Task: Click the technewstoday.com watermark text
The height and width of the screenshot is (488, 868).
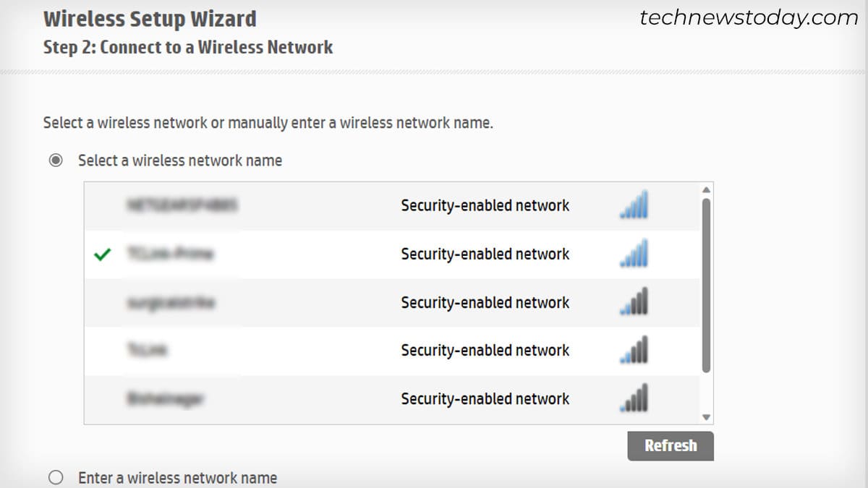Action: tap(749, 17)
